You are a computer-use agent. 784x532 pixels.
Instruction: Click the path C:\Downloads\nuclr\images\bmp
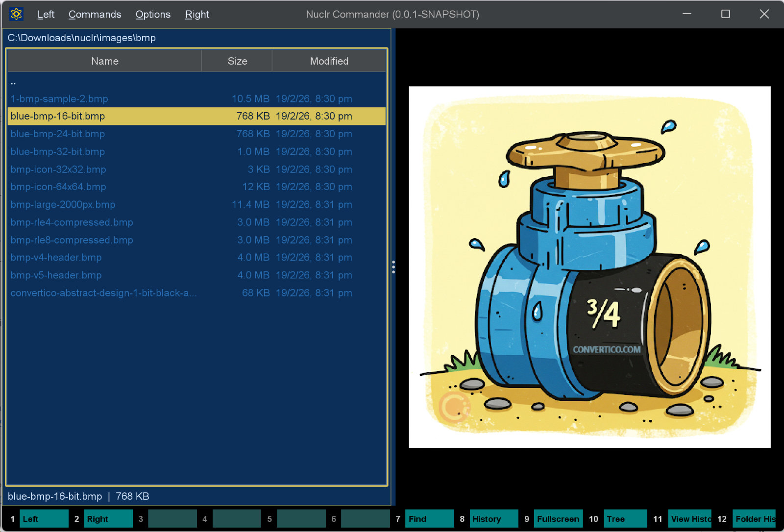(81, 38)
